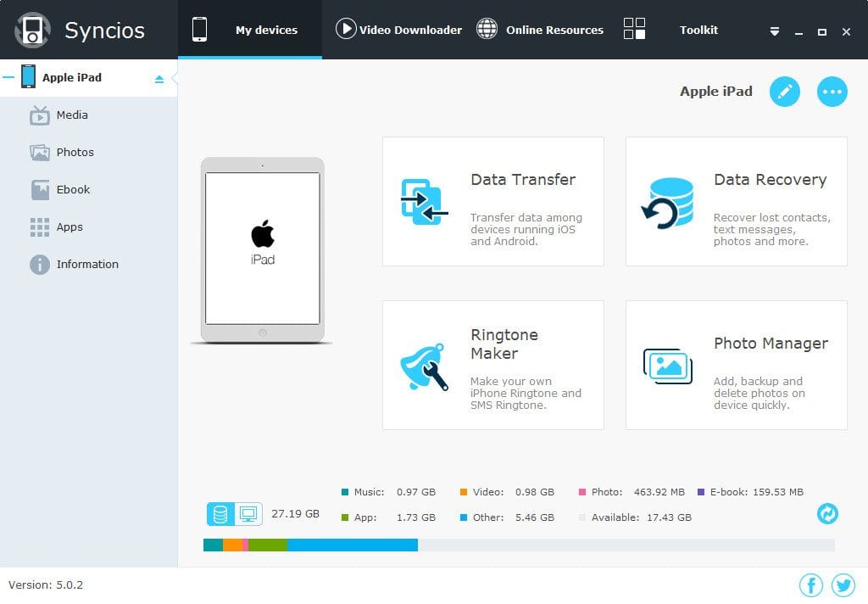The height and width of the screenshot is (604, 868).
Task: Rename Apple iPad with the pencil button
Action: point(784,91)
